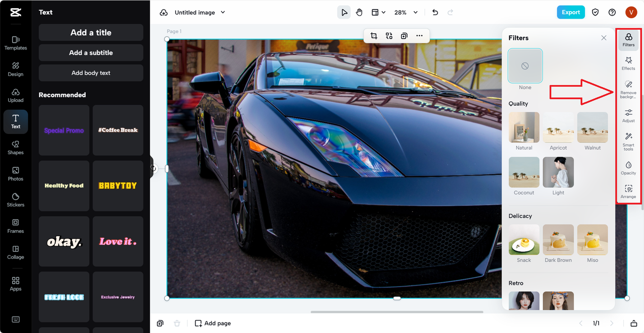Image resolution: width=644 pixels, height=333 pixels.
Task: Open the Opacity tool
Action: 628,168
